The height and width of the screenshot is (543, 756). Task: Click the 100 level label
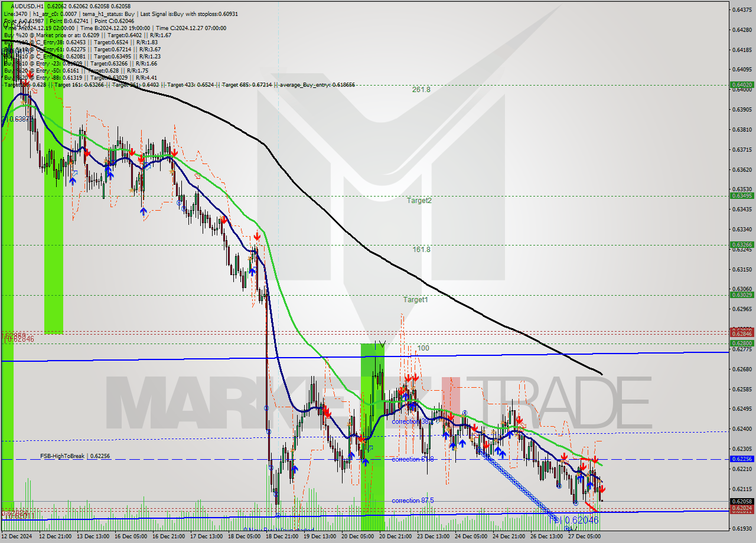pos(423,348)
